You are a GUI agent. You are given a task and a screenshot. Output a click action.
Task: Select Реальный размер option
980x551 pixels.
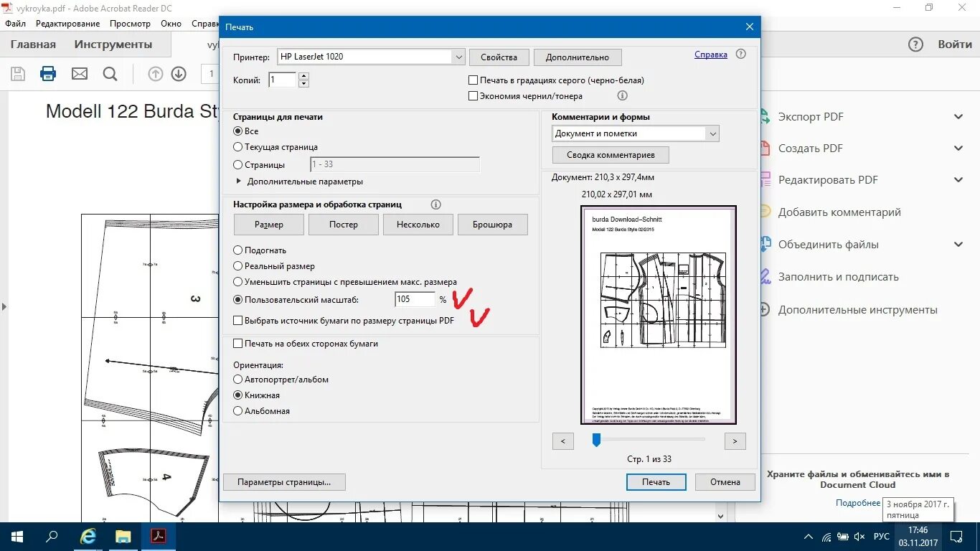point(238,266)
